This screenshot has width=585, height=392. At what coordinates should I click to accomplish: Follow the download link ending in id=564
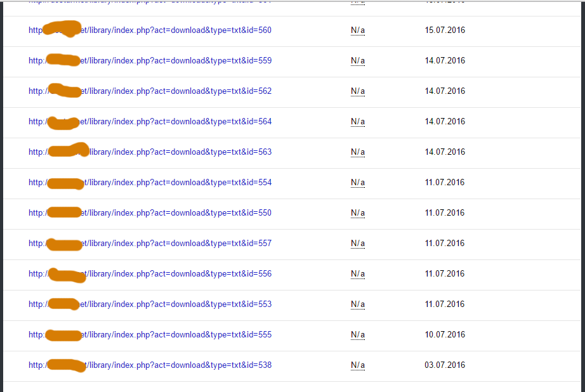(x=178, y=122)
